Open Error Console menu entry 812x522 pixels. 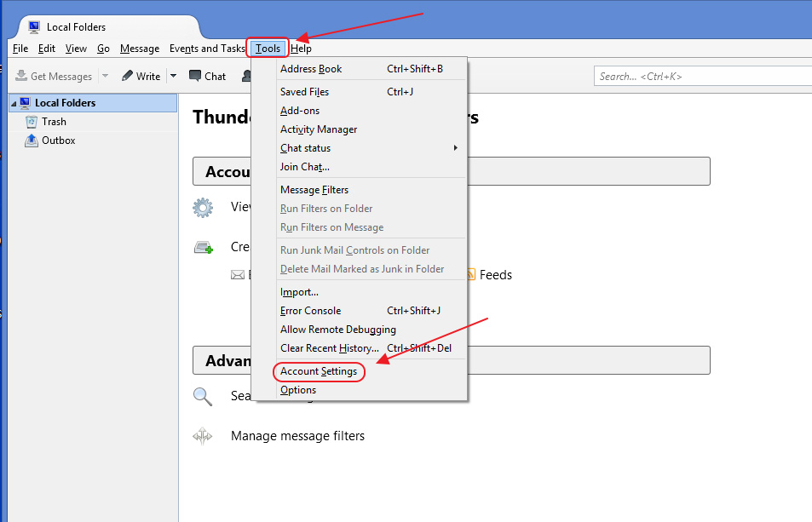coord(371,311)
